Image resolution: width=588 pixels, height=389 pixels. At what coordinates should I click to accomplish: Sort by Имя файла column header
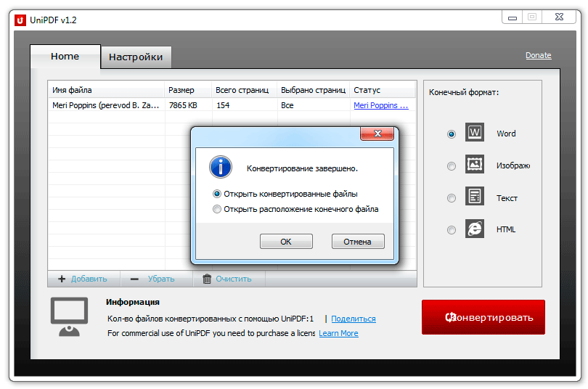tap(106, 90)
